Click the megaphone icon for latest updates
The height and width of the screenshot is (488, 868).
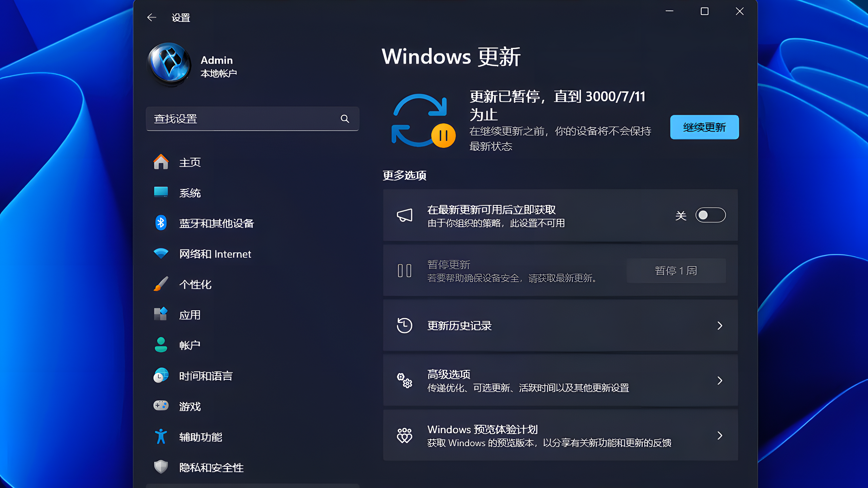click(405, 215)
